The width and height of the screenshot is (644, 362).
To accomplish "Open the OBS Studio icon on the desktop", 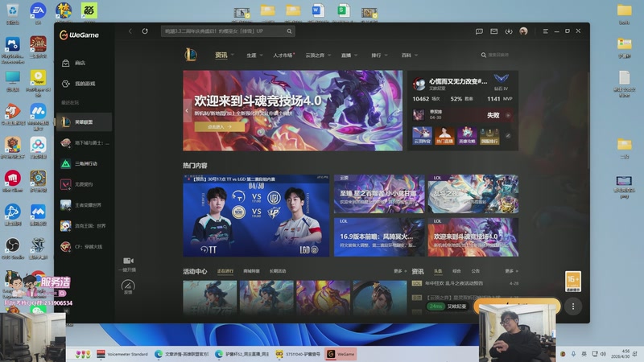I will pos(13,248).
